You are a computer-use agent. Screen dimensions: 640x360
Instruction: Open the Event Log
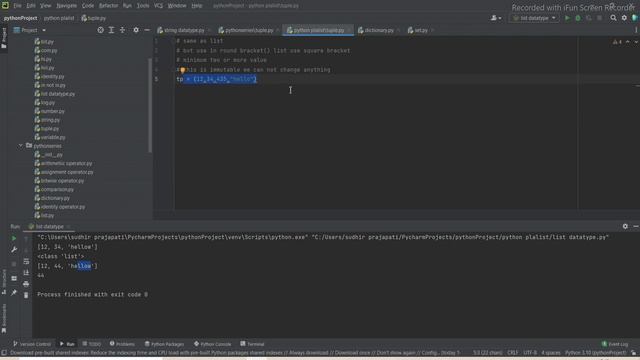tap(615, 344)
